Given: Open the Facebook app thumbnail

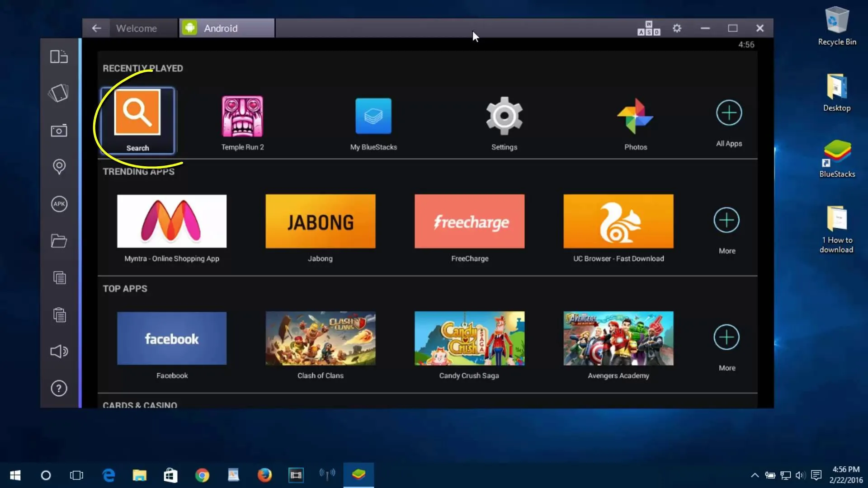Looking at the screenshot, I should 172,338.
